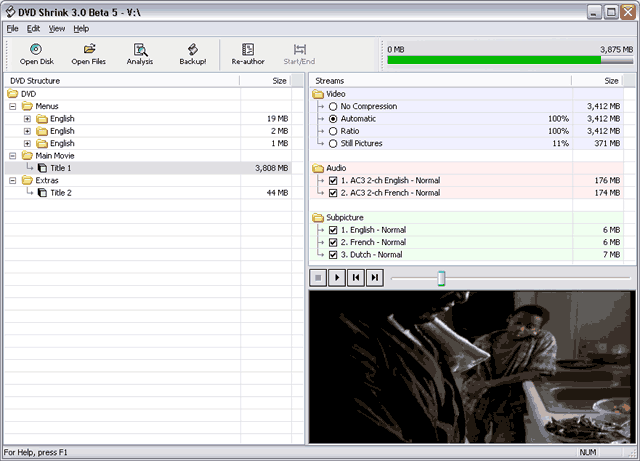Viewport: 640px width, 461px height.
Task: Click the 3,808 MB size value
Action: 272,168
